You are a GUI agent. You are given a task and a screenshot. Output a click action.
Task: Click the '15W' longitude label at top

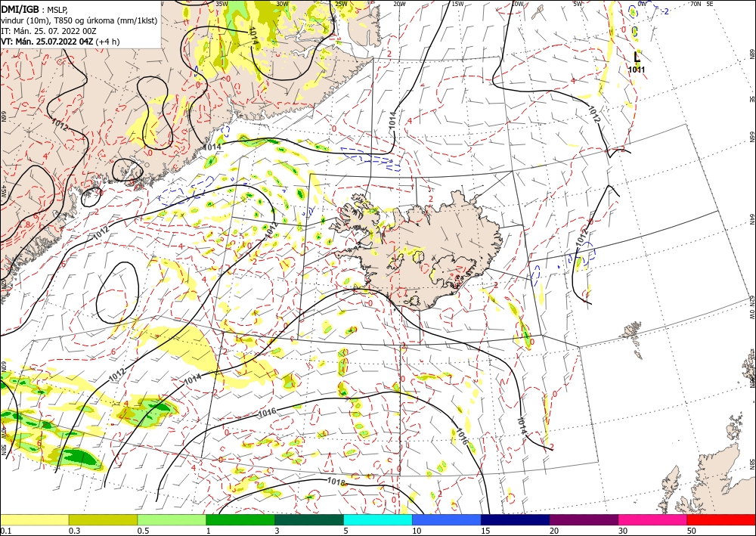(457, 4)
